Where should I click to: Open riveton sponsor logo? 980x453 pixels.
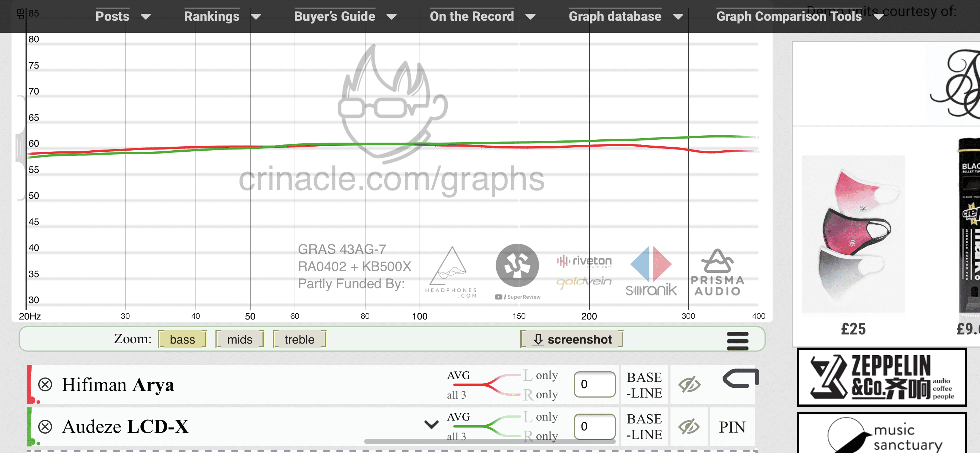click(584, 261)
